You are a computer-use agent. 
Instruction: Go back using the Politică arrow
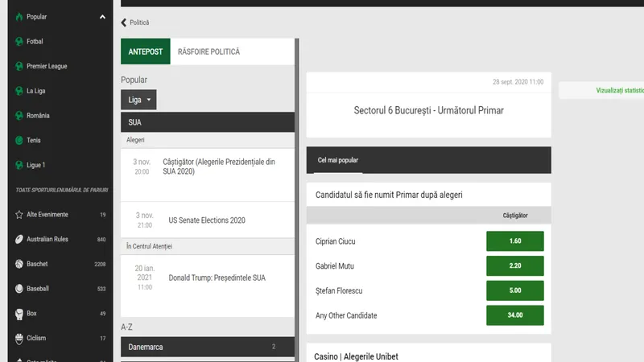click(x=125, y=23)
